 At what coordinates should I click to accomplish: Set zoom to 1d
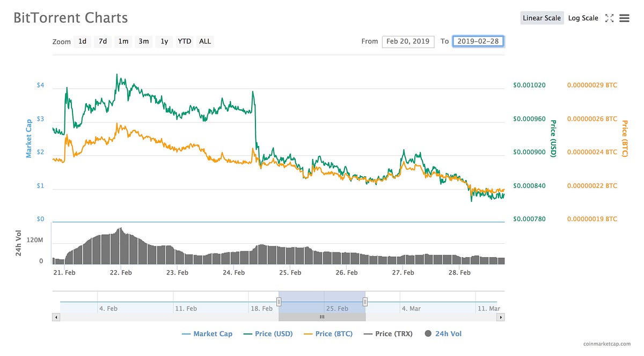tap(82, 41)
